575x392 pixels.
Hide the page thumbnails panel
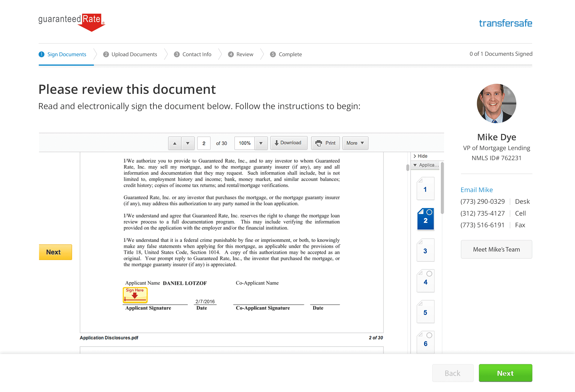(420, 156)
